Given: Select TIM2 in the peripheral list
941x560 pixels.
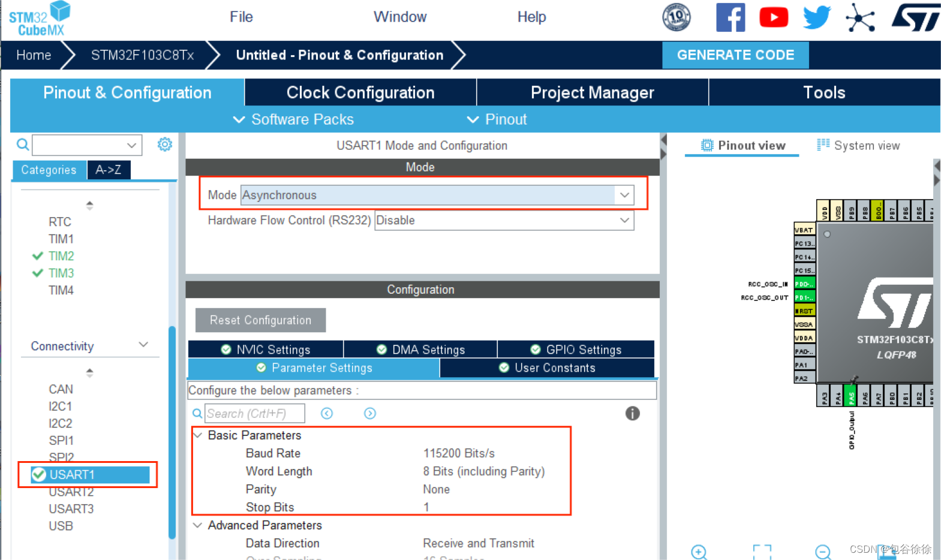Looking at the screenshot, I should pyautogui.click(x=61, y=256).
